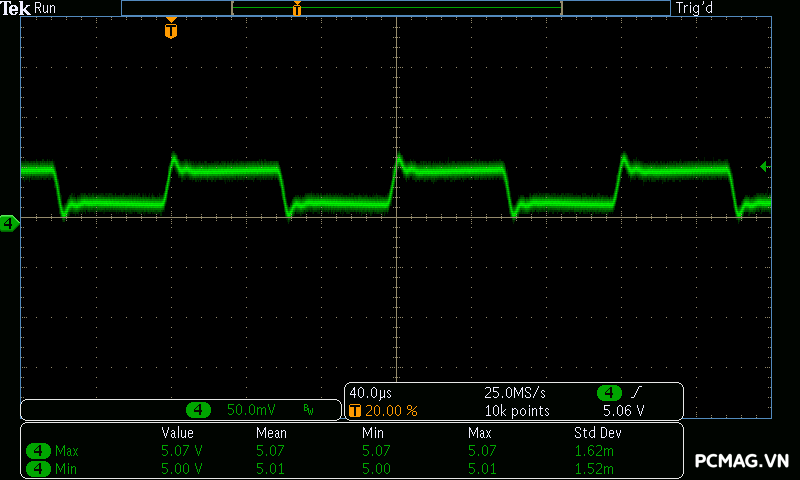Viewport: 800px width, 480px height.
Task: Click the 40.0µs horizontal timebase readout
Action: pyautogui.click(x=368, y=392)
